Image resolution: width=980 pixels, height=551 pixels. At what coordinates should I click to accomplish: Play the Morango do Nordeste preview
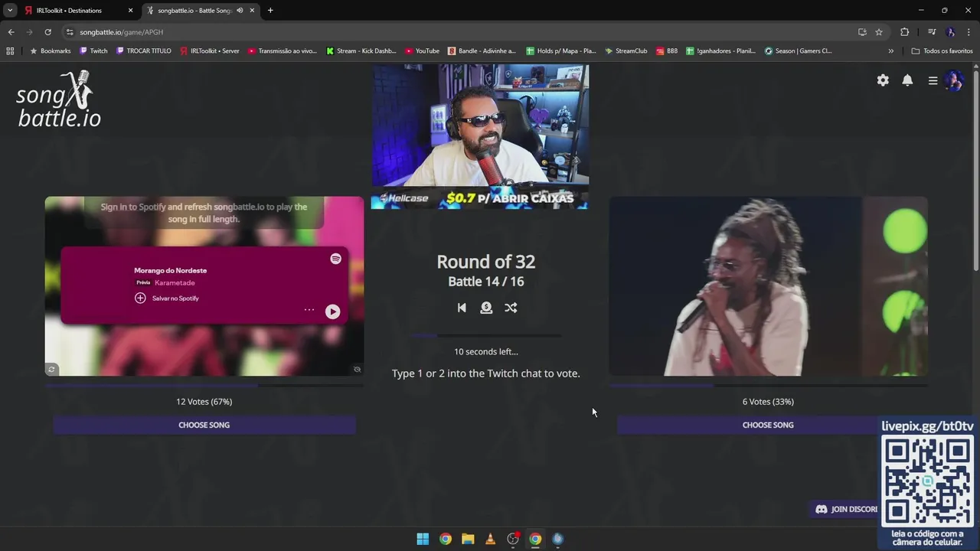332,311
